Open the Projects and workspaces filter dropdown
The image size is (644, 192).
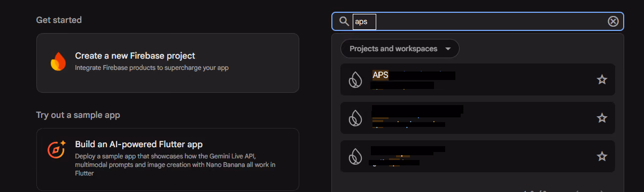click(x=400, y=49)
